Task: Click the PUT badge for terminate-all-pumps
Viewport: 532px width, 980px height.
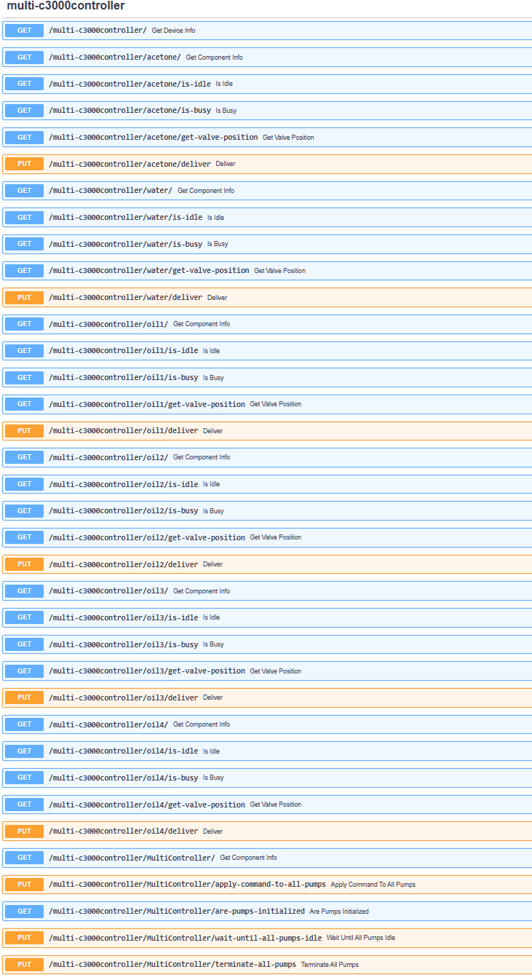Action: [25, 965]
